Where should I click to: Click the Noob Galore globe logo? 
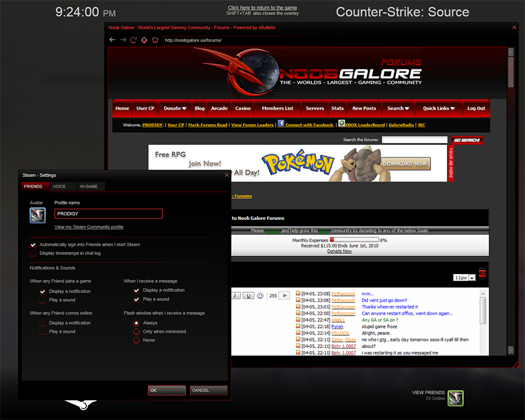[257, 73]
